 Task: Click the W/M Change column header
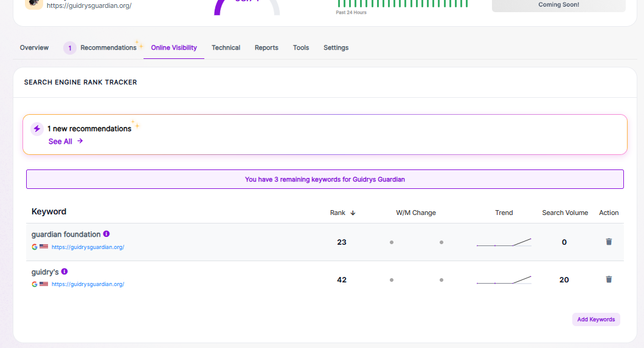point(415,213)
